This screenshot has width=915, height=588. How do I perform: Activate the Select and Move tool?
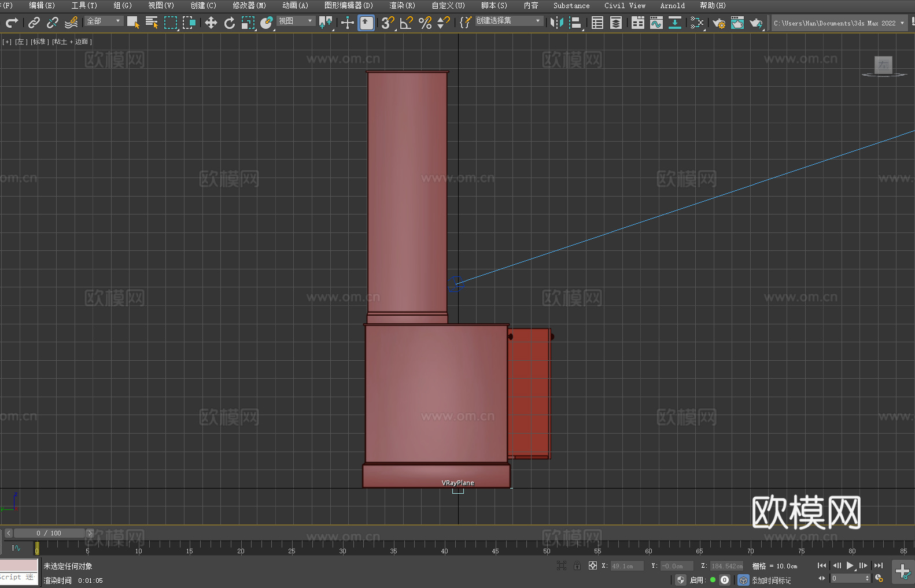click(211, 23)
